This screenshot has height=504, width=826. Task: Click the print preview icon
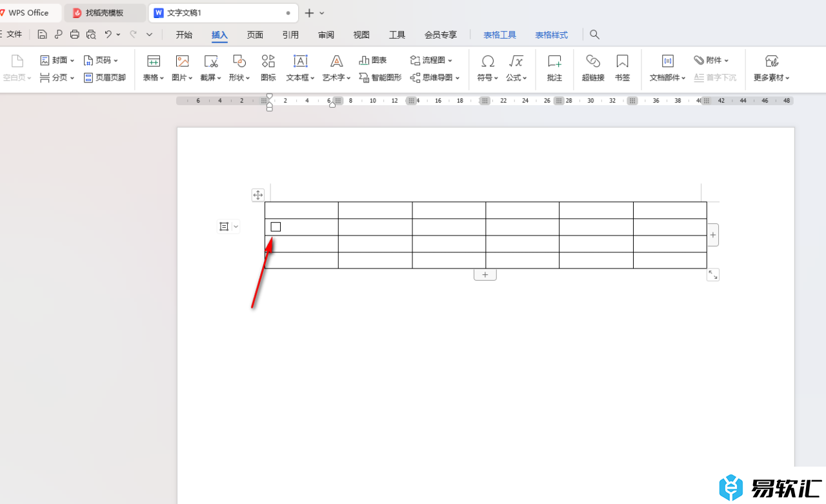(91, 34)
